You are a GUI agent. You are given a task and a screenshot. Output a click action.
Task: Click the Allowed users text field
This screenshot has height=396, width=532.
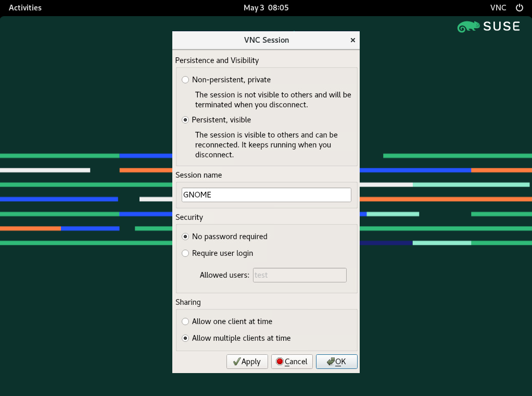(299, 275)
